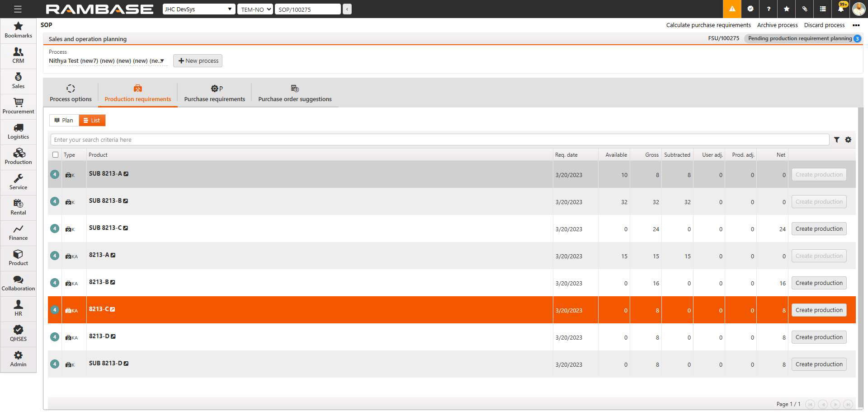Expand the Process selection dropdown
Screen dimensions: 868x415
(107, 61)
